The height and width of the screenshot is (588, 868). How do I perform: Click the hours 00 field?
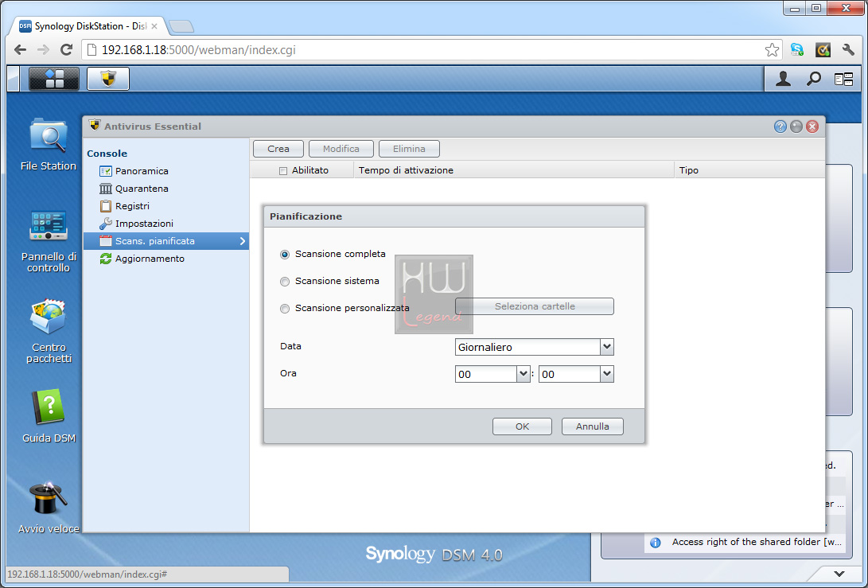[486, 374]
